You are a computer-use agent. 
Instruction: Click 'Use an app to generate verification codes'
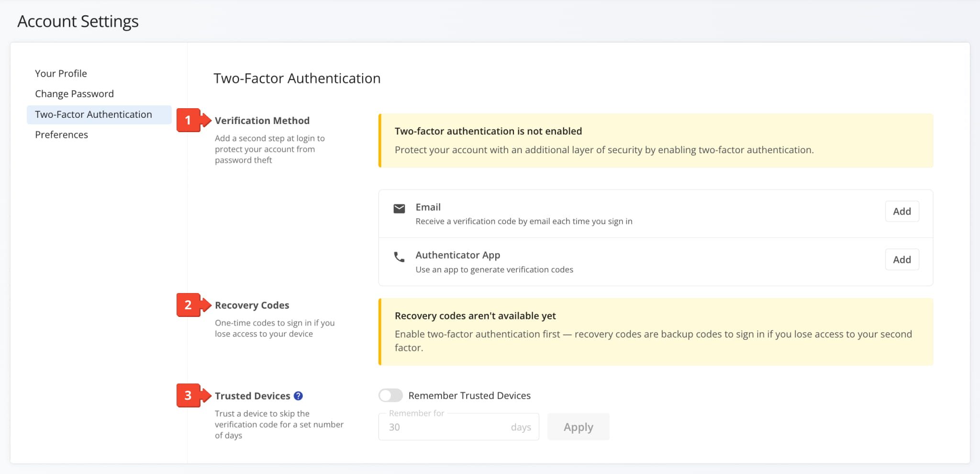tap(494, 270)
